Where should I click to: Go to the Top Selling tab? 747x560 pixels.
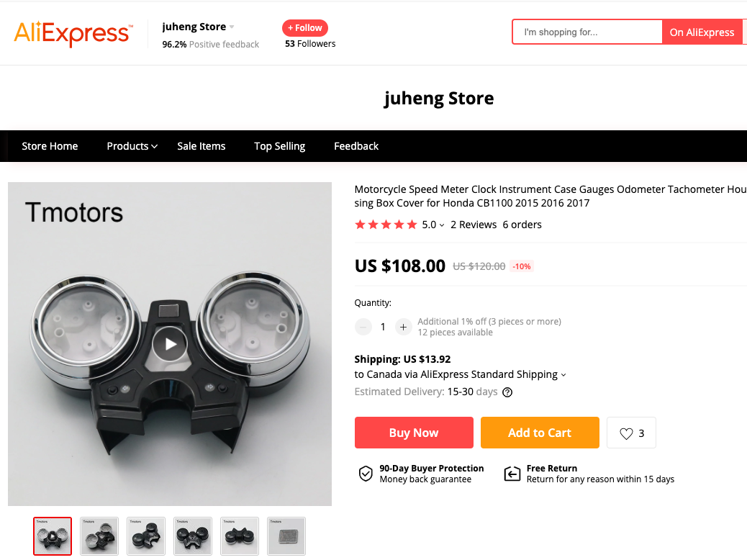coord(280,146)
